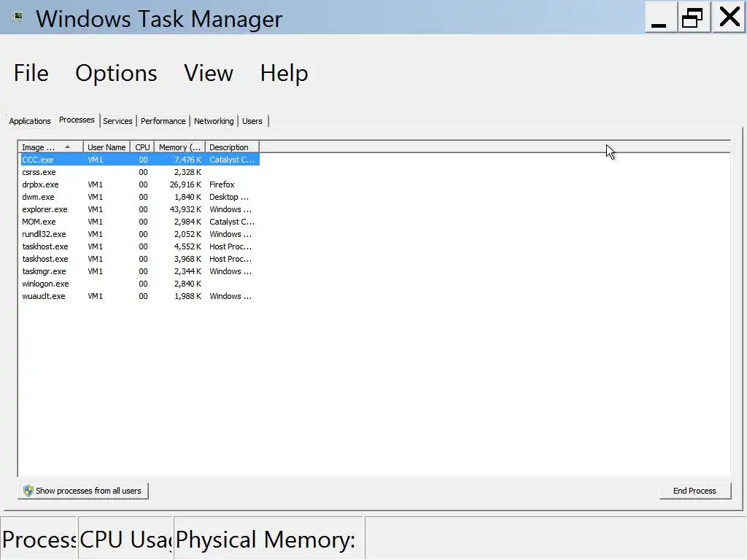
Task: Switch to the Users tab
Action: [x=252, y=121]
